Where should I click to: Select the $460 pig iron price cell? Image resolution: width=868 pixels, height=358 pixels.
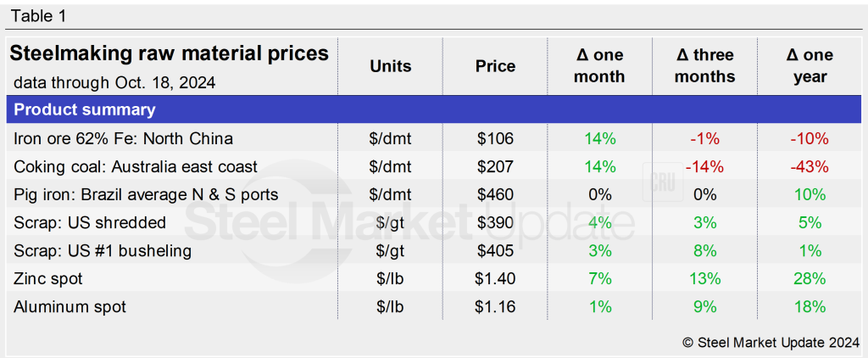coord(495,194)
